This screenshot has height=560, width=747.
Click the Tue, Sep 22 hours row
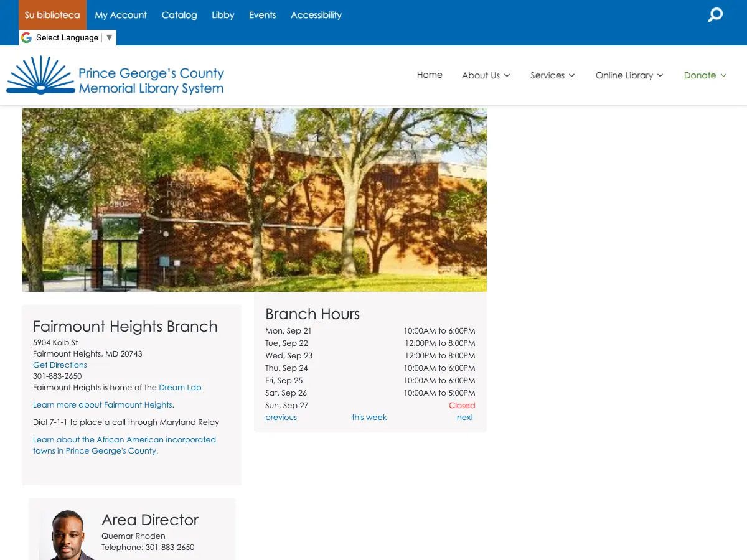[370, 343]
